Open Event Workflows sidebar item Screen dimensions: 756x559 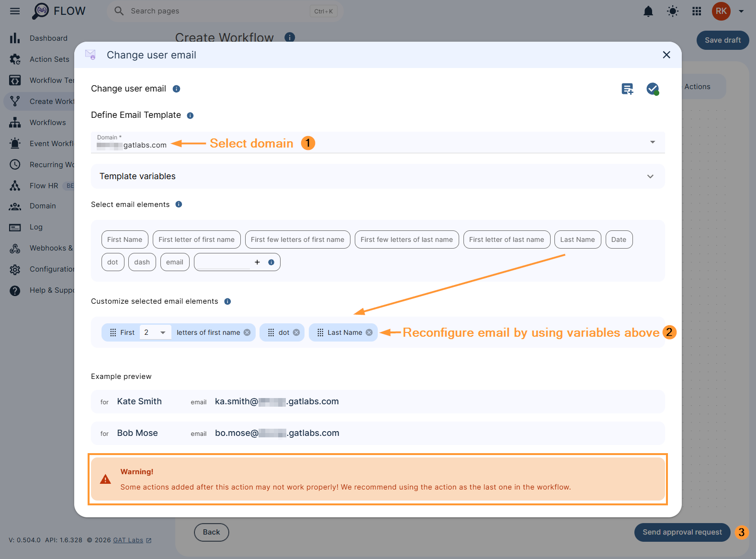coord(41,144)
